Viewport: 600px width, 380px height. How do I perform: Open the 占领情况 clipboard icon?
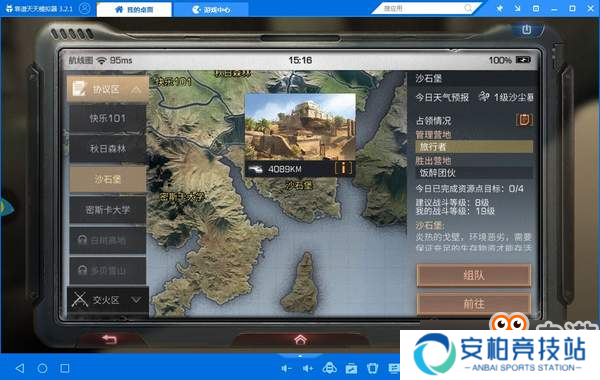(x=524, y=120)
